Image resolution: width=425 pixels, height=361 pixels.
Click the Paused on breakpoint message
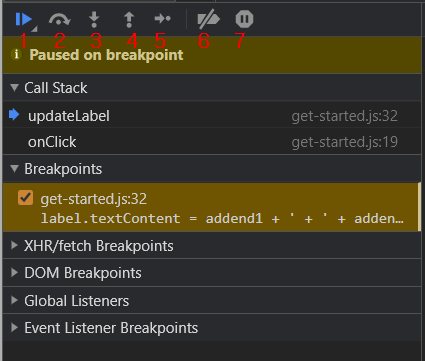coord(106,55)
